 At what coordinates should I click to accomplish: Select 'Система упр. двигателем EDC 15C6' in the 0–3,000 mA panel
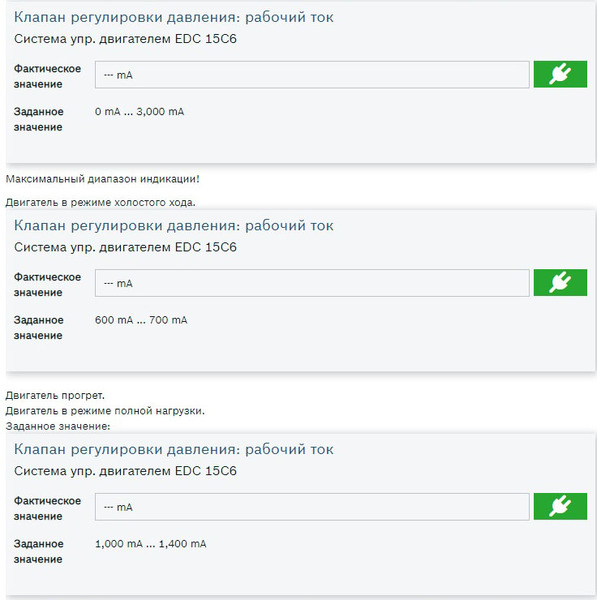click(x=126, y=39)
